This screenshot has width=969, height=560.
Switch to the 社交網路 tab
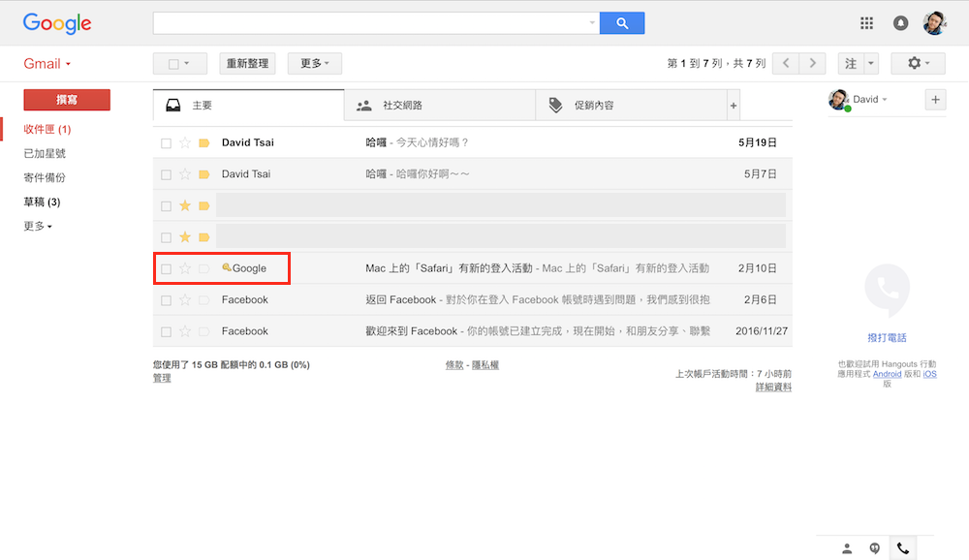click(439, 106)
